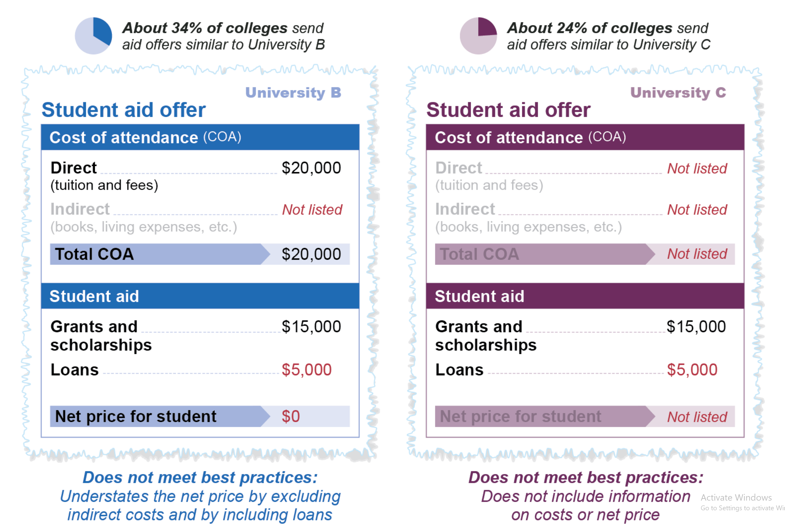Click the $5,000 Loans amount for University B
The height and width of the screenshot is (532, 785).
pyautogui.click(x=306, y=370)
